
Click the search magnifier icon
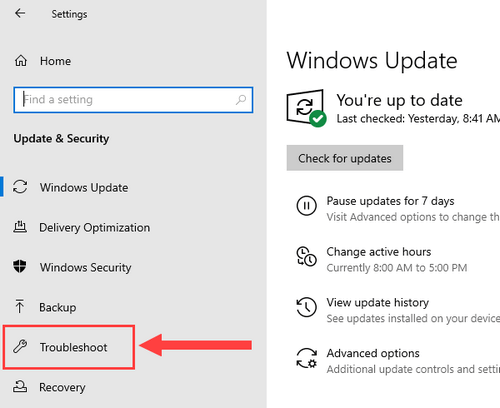pyautogui.click(x=241, y=100)
